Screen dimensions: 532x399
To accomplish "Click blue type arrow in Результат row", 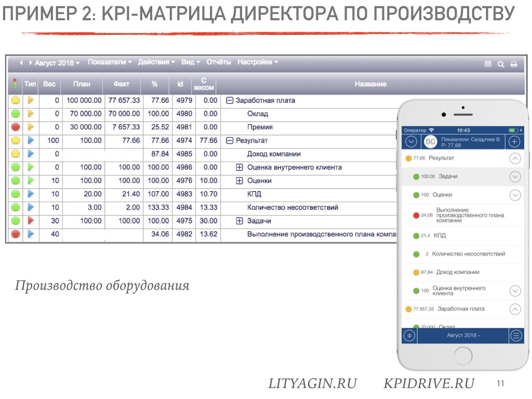I will coord(31,140).
